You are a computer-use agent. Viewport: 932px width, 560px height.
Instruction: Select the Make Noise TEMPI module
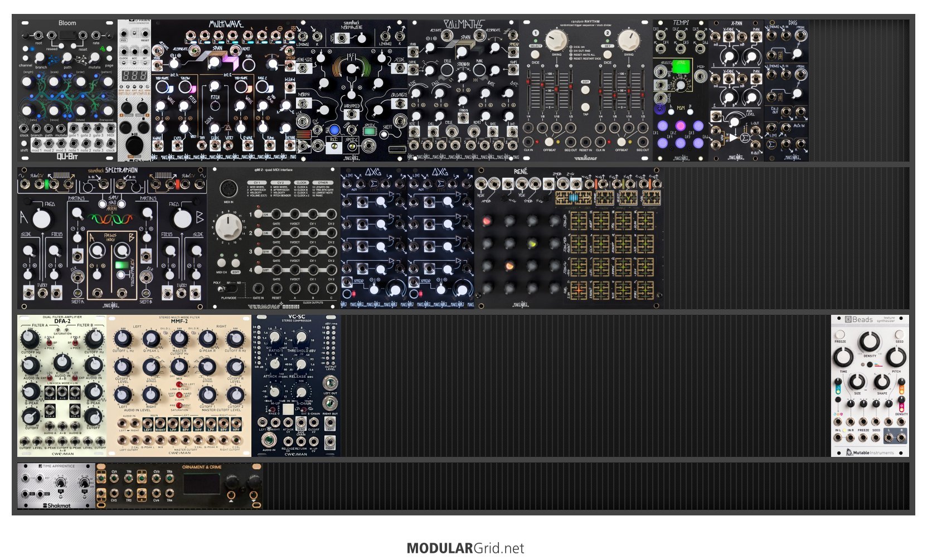[681, 91]
